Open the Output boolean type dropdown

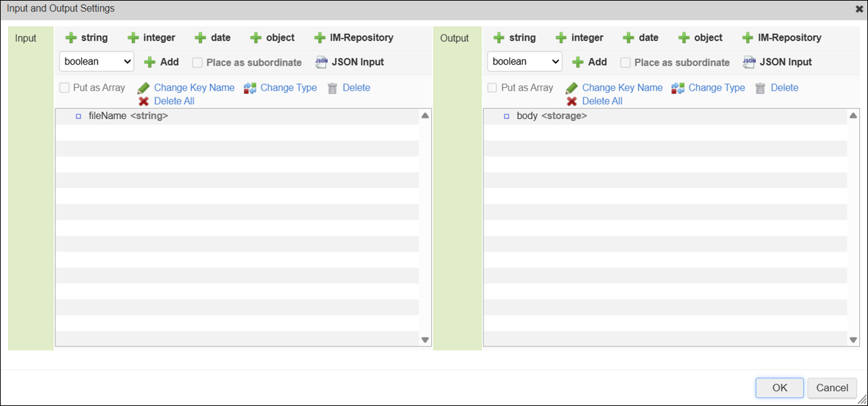coord(525,62)
